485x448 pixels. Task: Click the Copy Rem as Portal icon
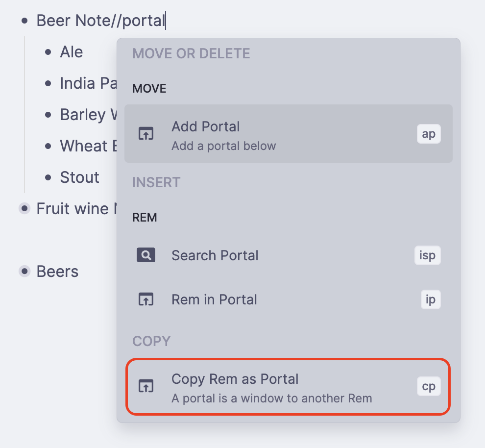[146, 386]
